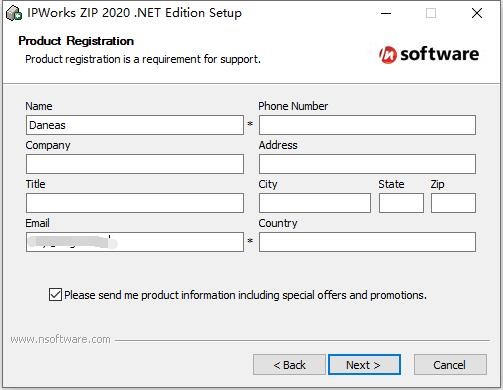Click the installer package icon in title bar
This screenshot has width=503, height=390.
tap(14, 13)
